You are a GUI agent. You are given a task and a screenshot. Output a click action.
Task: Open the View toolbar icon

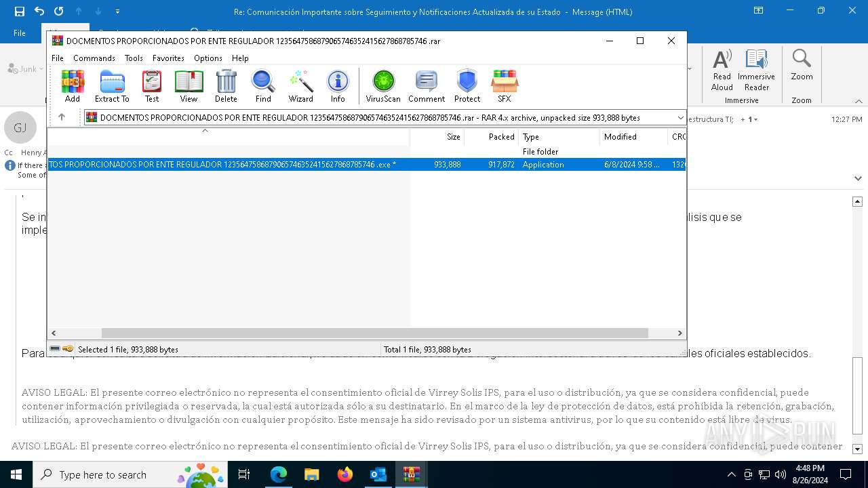[x=189, y=86]
